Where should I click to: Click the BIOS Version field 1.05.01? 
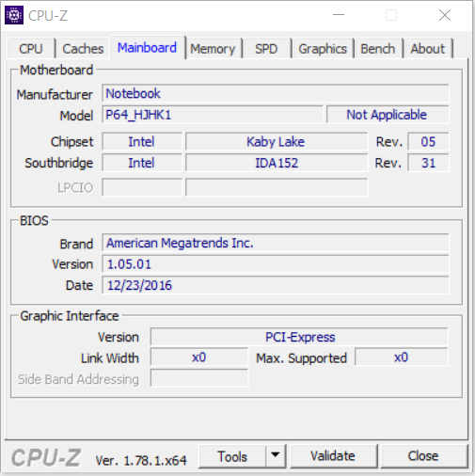pyautogui.click(x=276, y=263)
